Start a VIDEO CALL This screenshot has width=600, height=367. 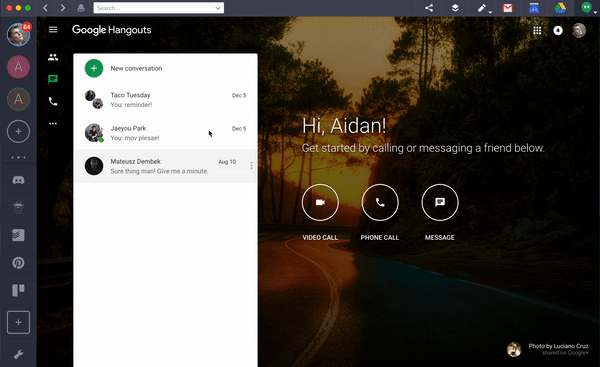click(x=320, y=202)
